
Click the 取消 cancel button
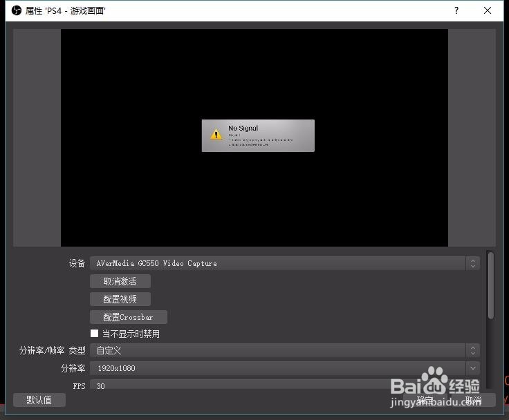coord(473,400)
